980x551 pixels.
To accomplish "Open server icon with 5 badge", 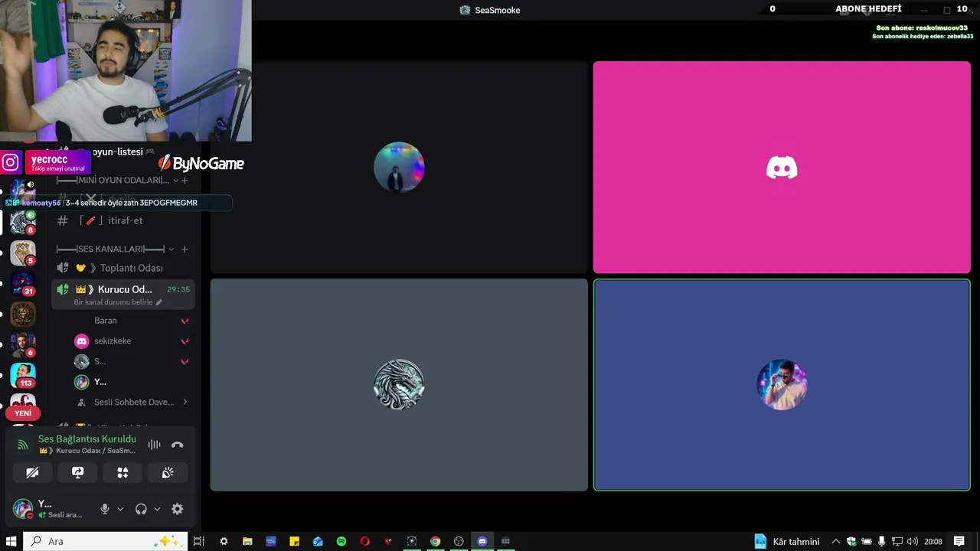I will point(23,253).
